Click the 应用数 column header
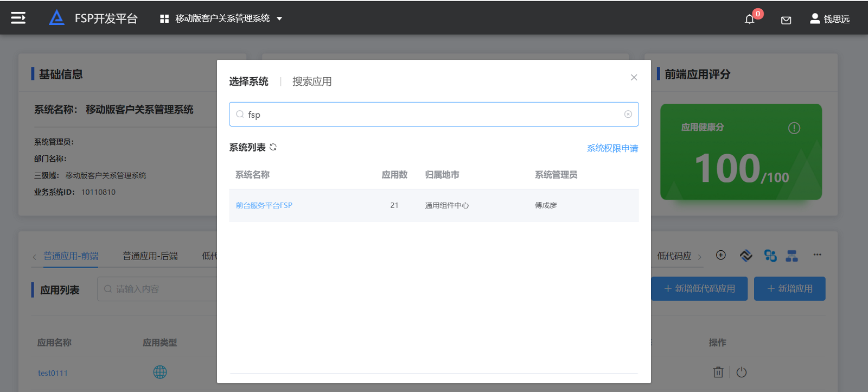 pyautogui.click(x=394, y=175)
